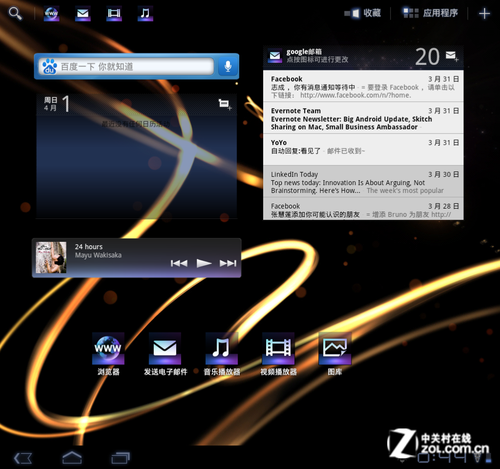Open recent apps navigation button
Viewport: 500px width, 469px height.
click(120, 458)
